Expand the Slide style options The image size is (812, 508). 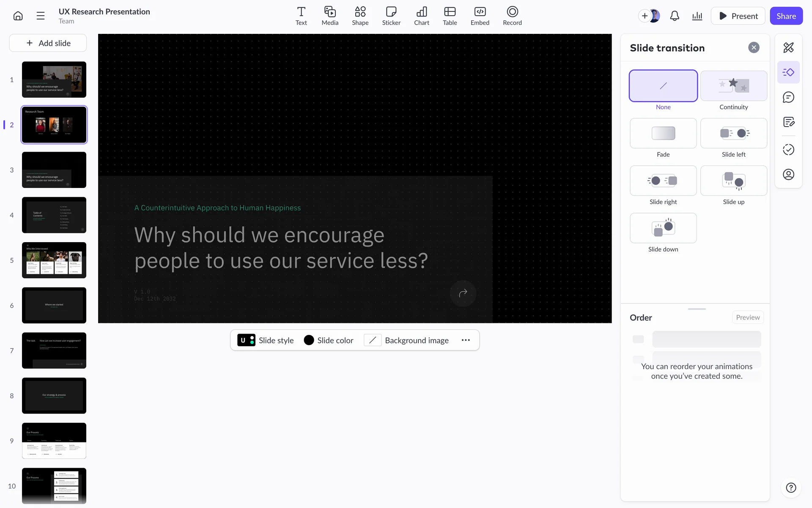(266, 340)
